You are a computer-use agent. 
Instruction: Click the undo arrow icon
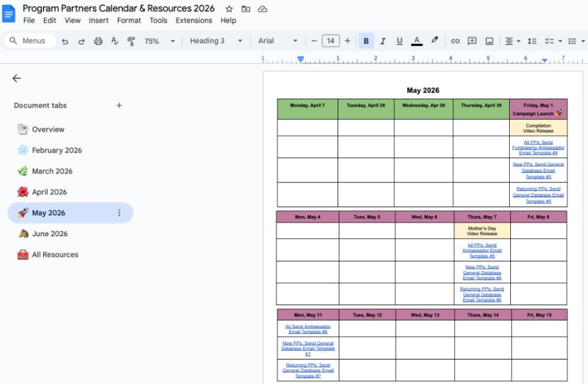(65, 41)
